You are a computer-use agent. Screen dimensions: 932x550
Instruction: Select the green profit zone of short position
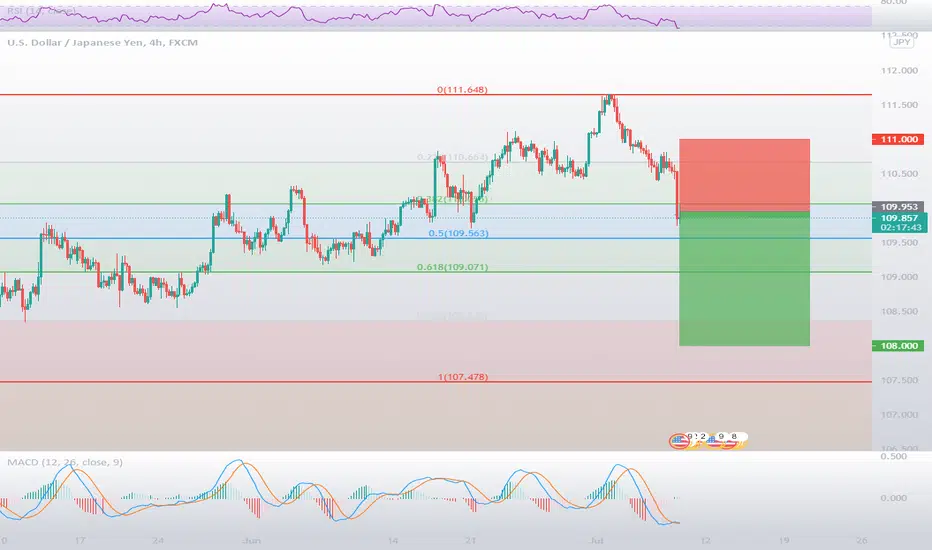click(744, 278)
